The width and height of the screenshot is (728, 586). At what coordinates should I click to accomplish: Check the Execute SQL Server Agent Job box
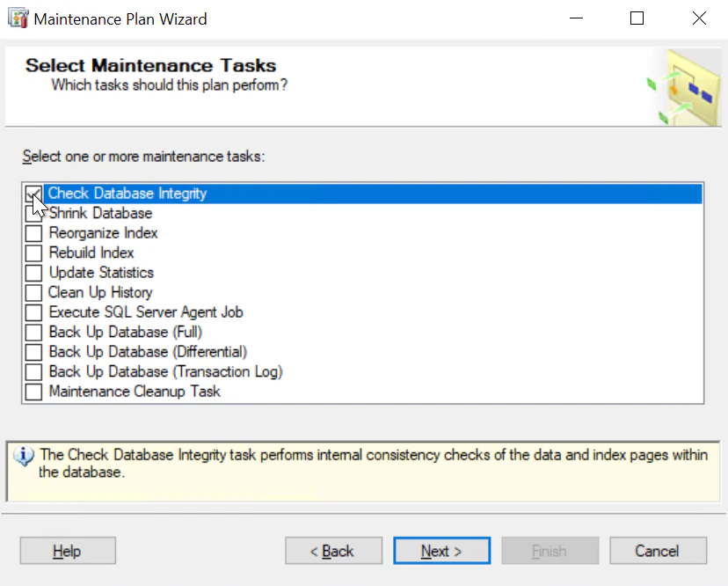pyautogui.click(x=33, y=312)
